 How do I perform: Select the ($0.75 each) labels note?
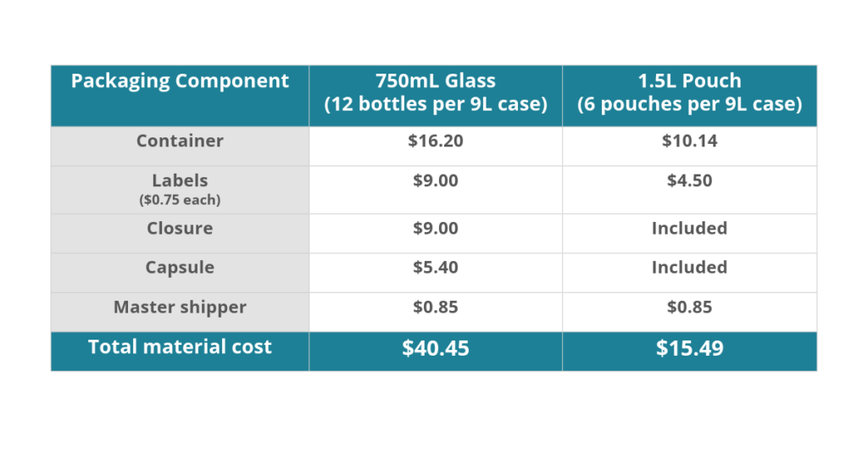180,200
